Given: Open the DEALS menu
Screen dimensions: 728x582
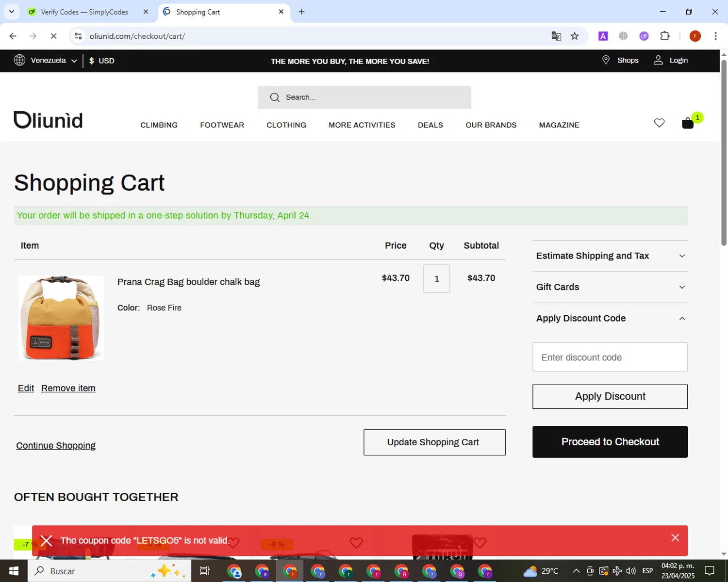Looking at the screenshot, I should click(430, 125).
